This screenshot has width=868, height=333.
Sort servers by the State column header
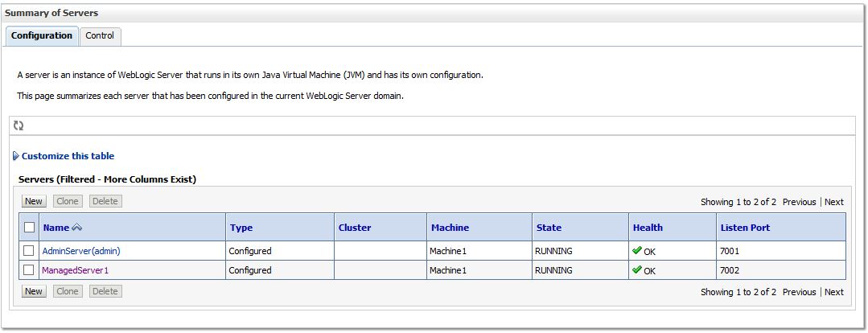tap(549, 228)
